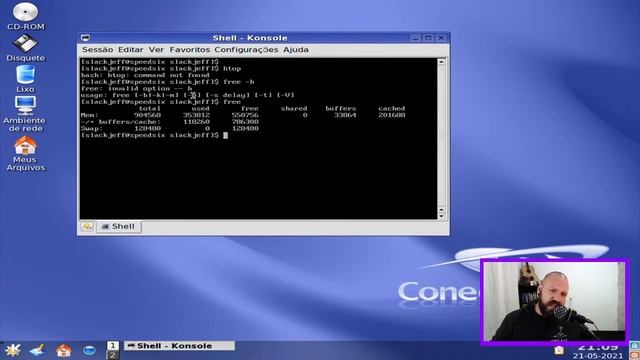
Task: Select the Shell session tab
Action: pos(118,227)
